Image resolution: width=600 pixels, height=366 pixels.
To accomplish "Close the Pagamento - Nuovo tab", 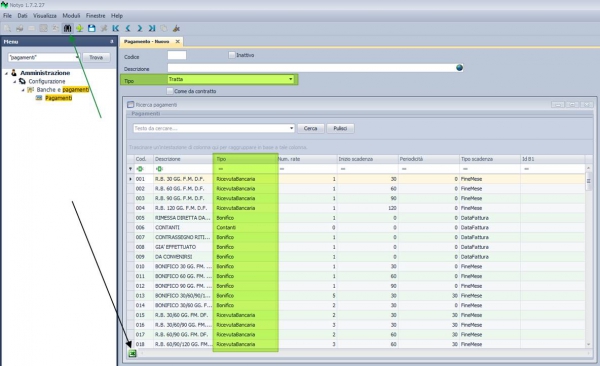I will click(x=178, y=41).
